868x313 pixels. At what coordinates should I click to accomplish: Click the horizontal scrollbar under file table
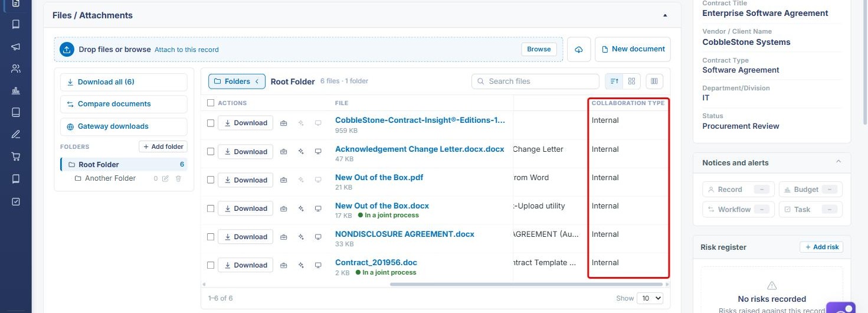(526, 284)
